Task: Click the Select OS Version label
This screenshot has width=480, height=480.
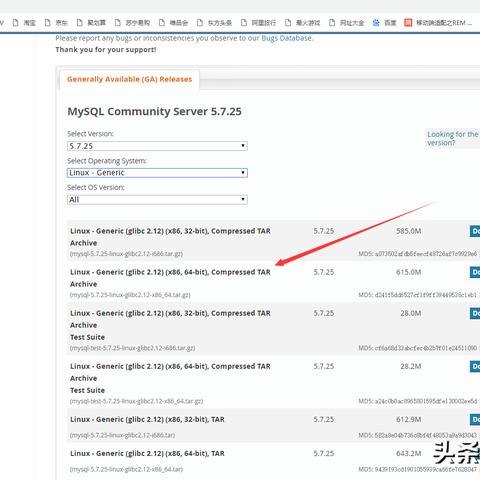Action: pyautogui.click(x=96, y=187)
